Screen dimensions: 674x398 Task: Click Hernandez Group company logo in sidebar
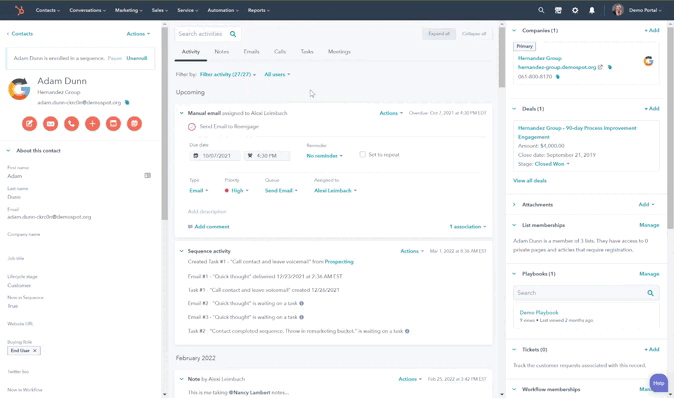coord(648,61)
